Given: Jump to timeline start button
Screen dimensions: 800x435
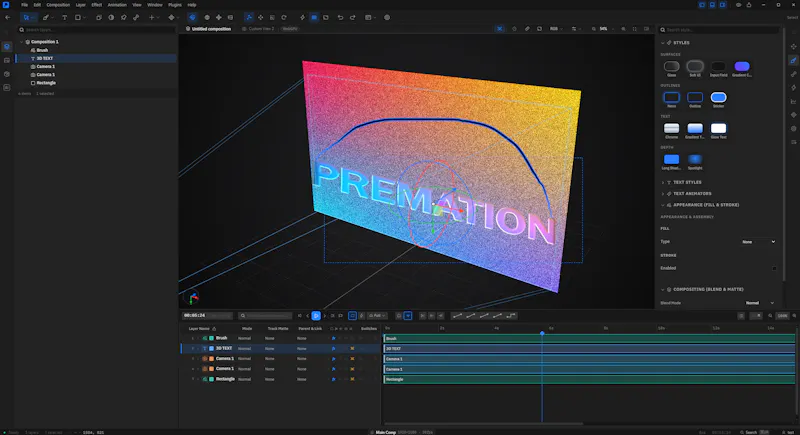Looking at the screenshot, I should click(x=299, y=316).
